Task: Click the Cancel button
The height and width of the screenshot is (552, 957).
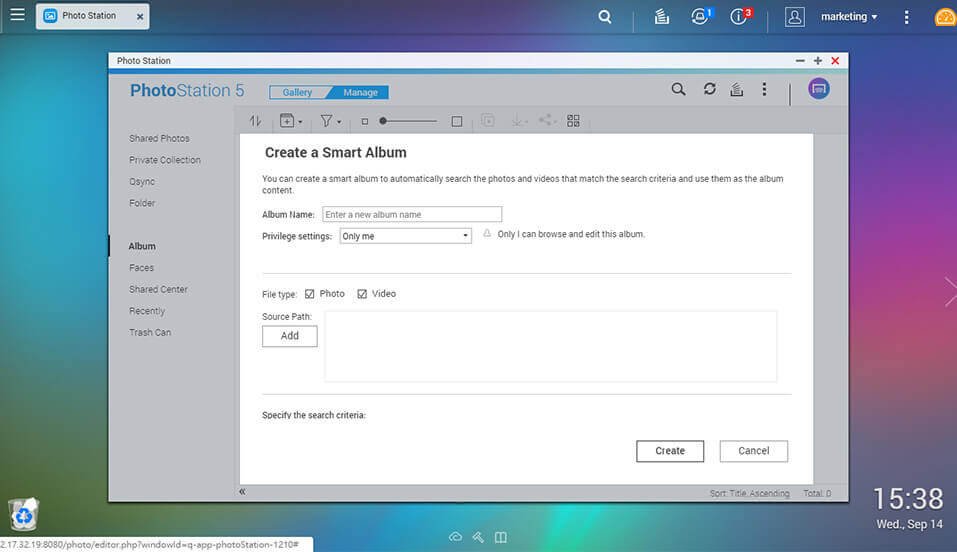Action: coord(754,451)
